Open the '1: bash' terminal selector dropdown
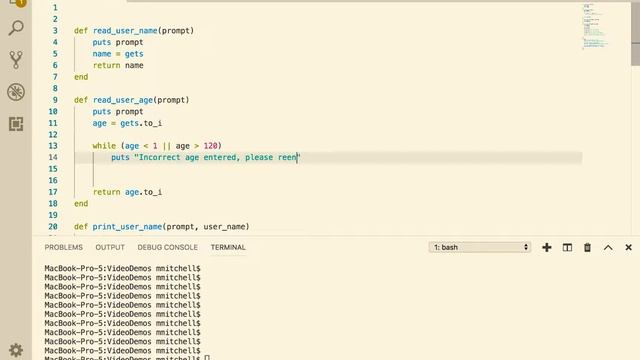This screenshot has height=360, width=640. (x=480, y=247)
